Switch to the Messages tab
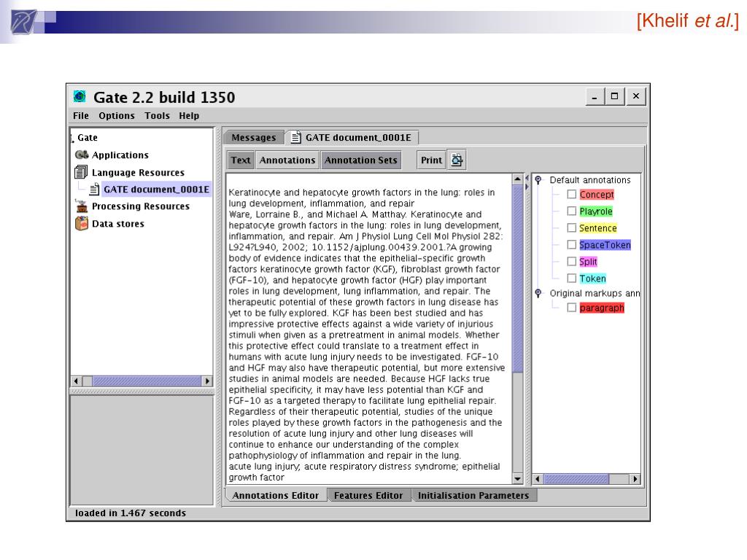Viewport: 747px width, 560px height. 254,138
